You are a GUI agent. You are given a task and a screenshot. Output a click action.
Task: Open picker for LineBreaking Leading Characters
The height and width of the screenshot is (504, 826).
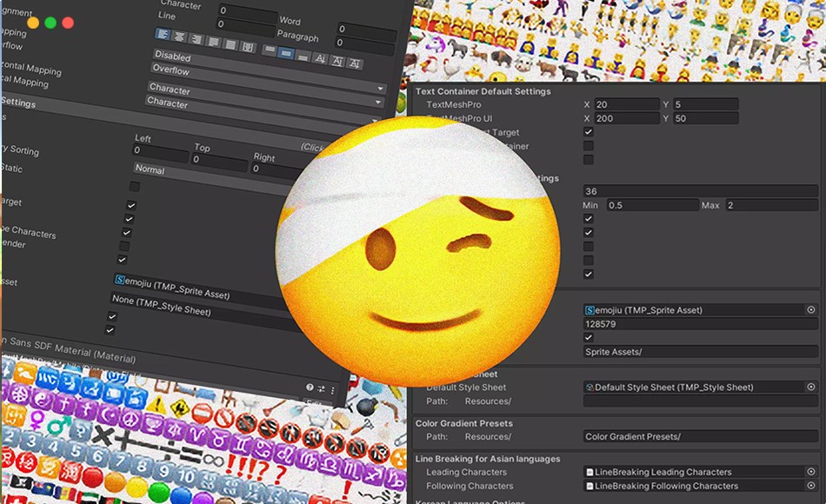[x=810, y=472]
